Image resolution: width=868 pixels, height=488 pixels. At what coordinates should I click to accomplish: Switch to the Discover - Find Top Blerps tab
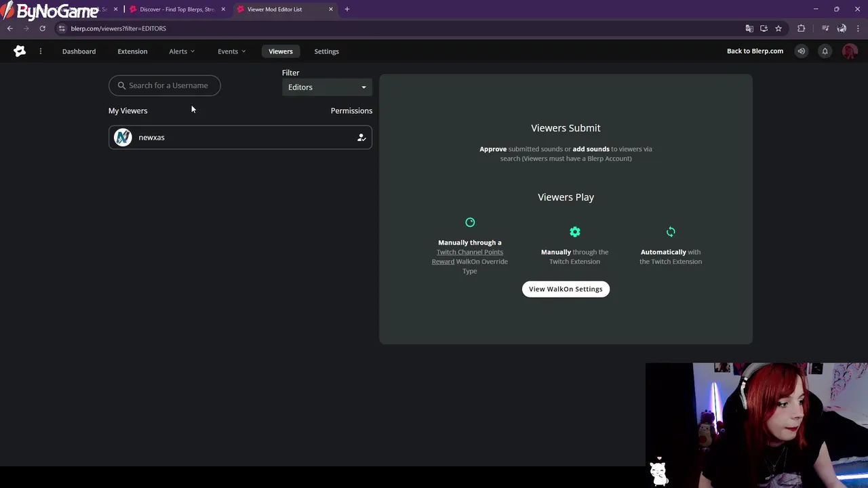(176, 9)
